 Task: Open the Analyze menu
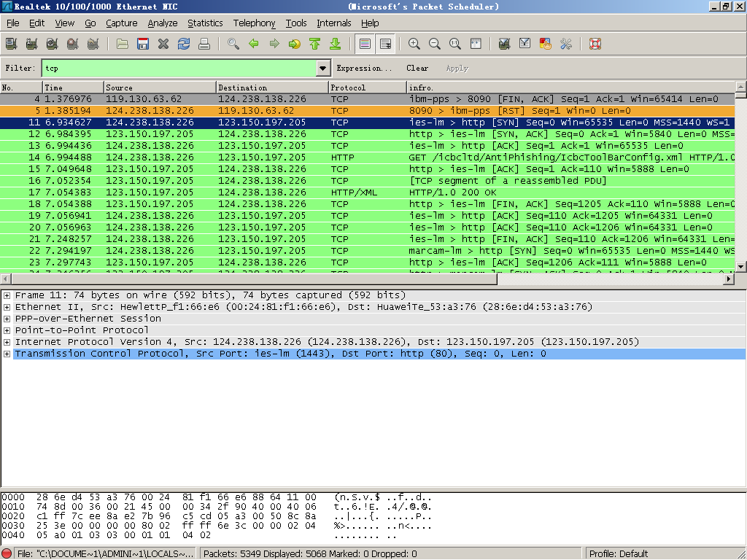(x=163, y=23)
